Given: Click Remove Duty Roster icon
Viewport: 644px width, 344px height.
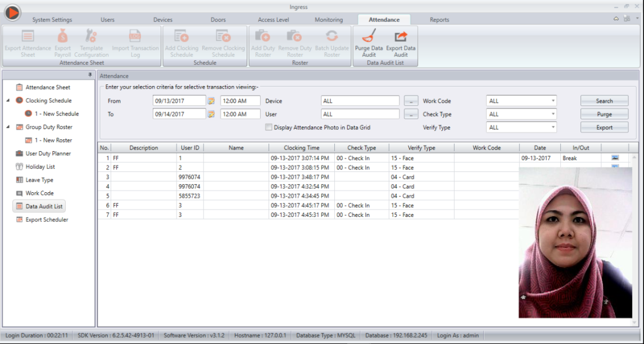Looking at the screenshot, I should tap(294, 36).
